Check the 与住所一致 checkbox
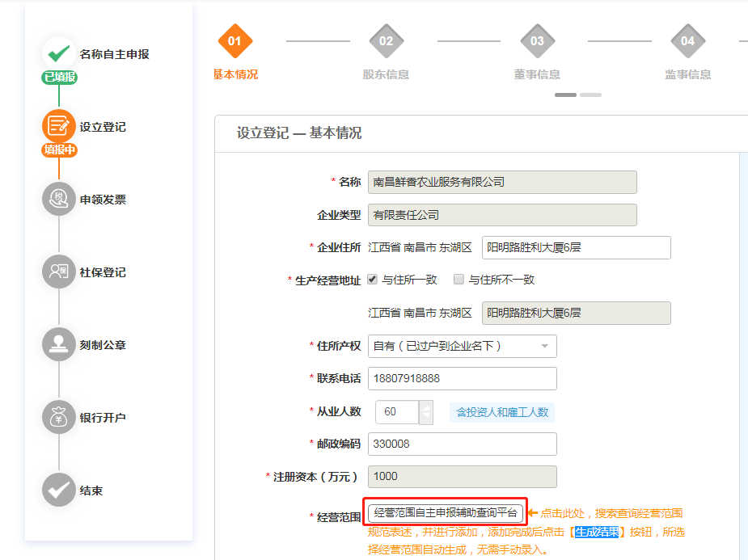 [373, 280]
